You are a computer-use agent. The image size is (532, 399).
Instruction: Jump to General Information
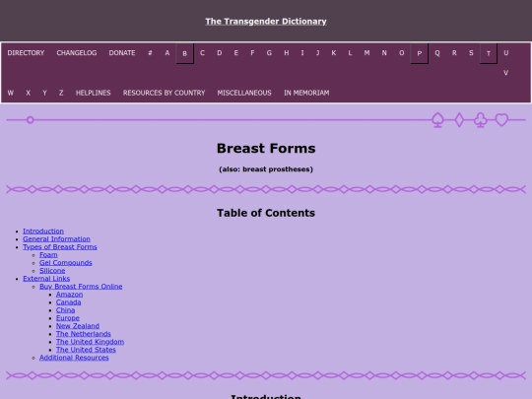coord(56,239)
